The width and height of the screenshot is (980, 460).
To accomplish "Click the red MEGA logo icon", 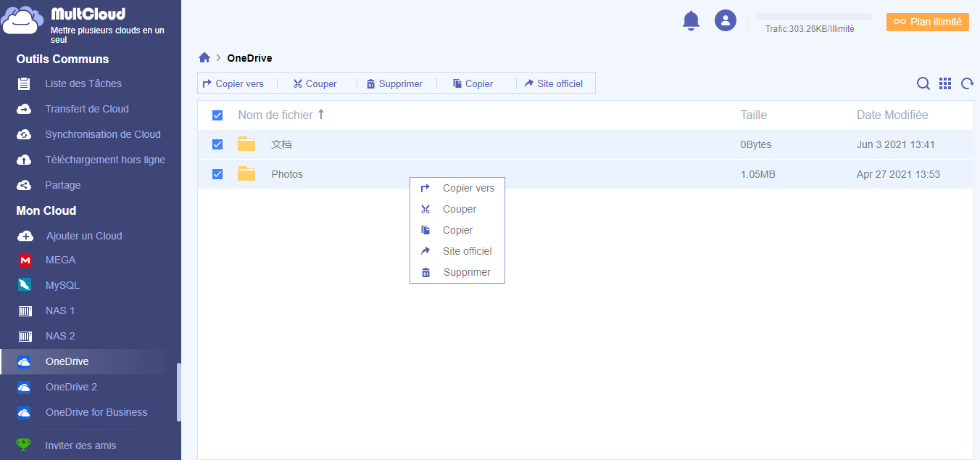I will 25,260.
